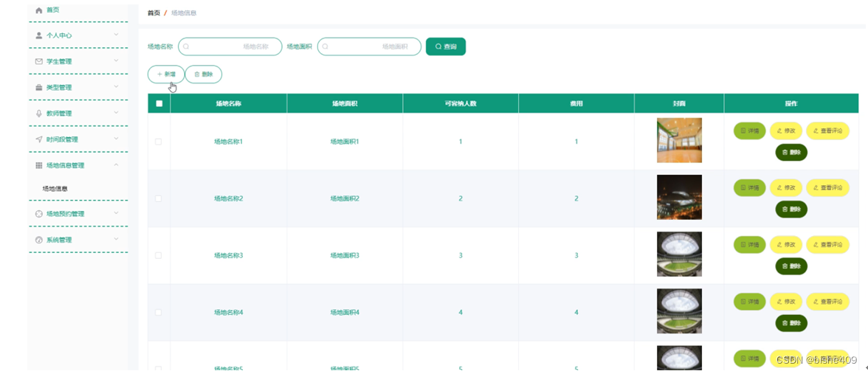Image resolution: width=868 pixels, height=371 pixels.
Task: Click 删除 in 场地名称1 row
Action: (791, 152)
